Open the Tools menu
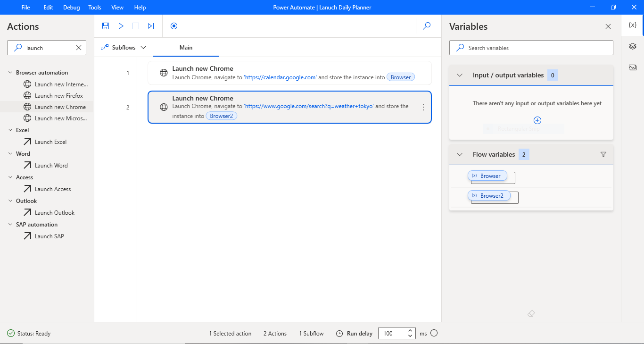Viewport: 644px width, 344px height. (x=95, y=7)
